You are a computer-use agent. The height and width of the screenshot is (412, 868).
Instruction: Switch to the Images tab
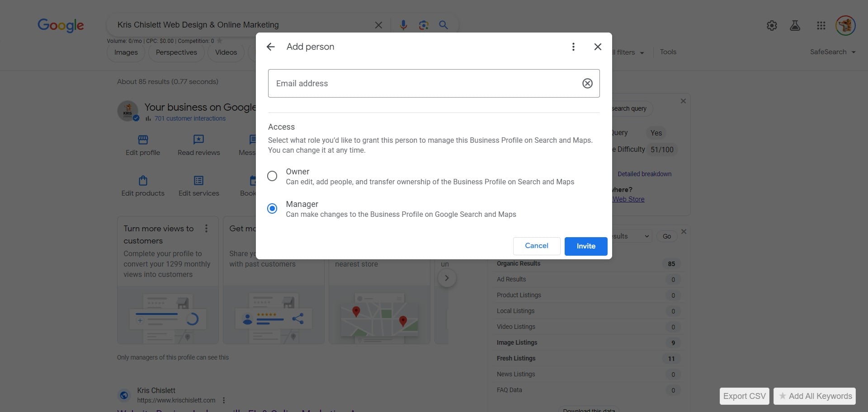[126, 52]
